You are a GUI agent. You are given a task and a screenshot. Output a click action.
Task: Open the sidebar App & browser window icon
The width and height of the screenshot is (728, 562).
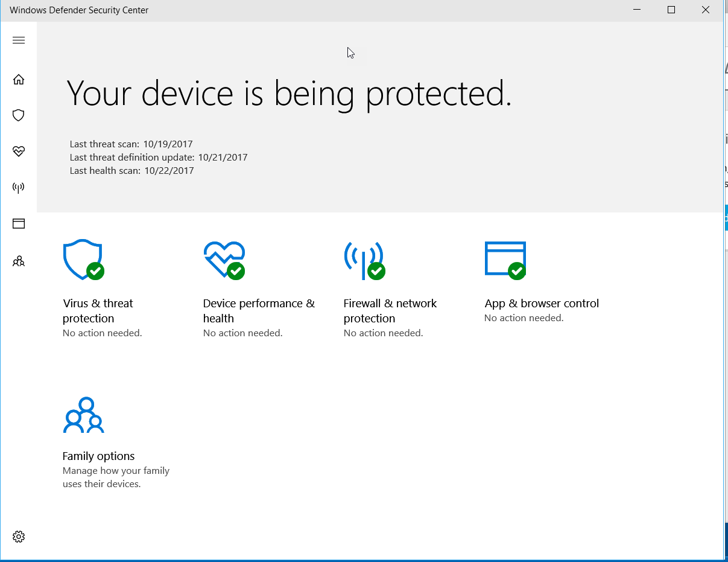19,224
